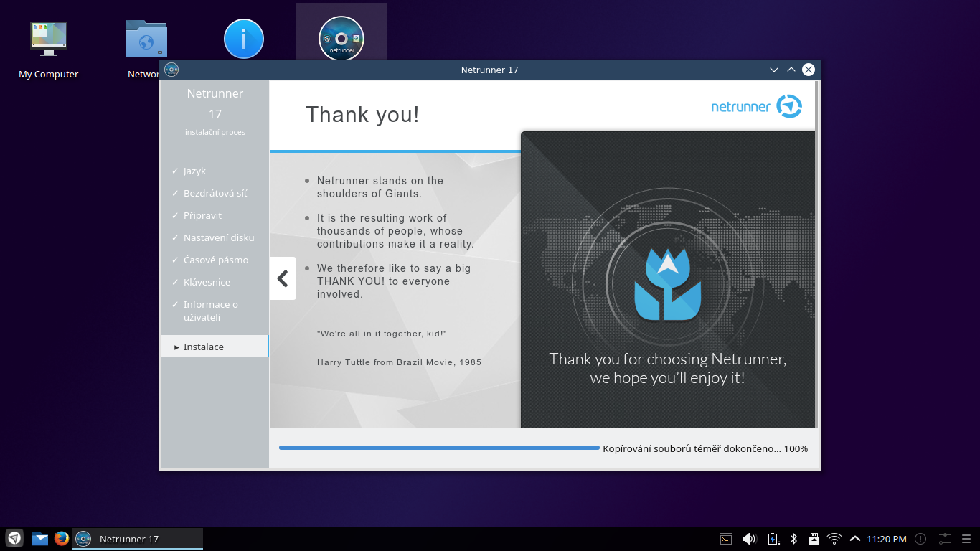Open the Netrunner application launcher menu
980x551 pixels.
pos(14,538)
